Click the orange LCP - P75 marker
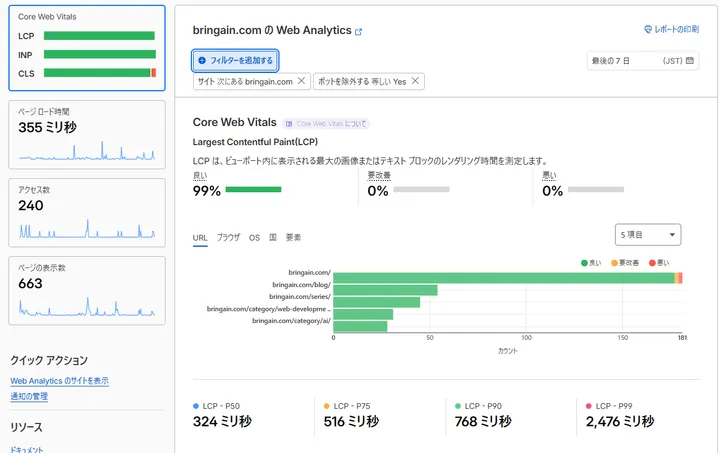This screenshot has width=720, height=453. [327, 406]
